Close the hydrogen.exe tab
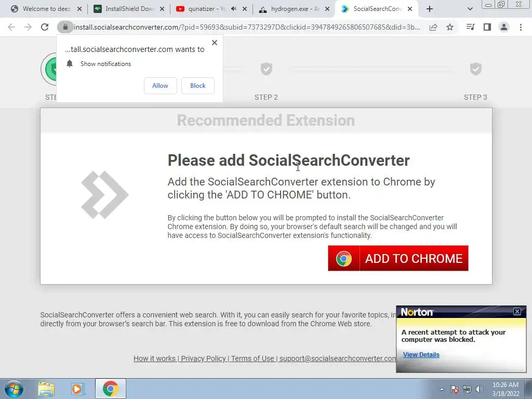 (327, 9)
